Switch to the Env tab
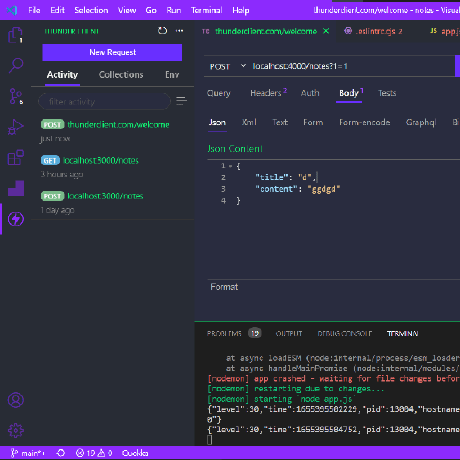The height and width of the screenshot is (460, 460). pos(172,75)
